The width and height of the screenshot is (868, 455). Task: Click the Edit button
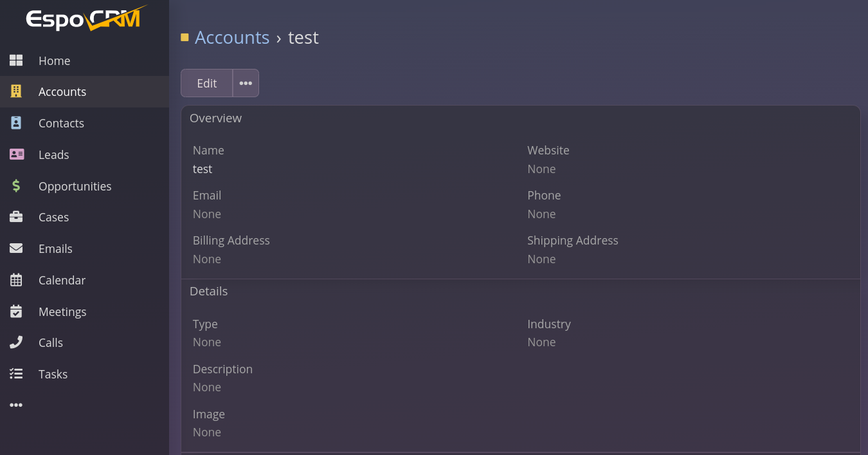pyautogui.click(x=206, y=83)
